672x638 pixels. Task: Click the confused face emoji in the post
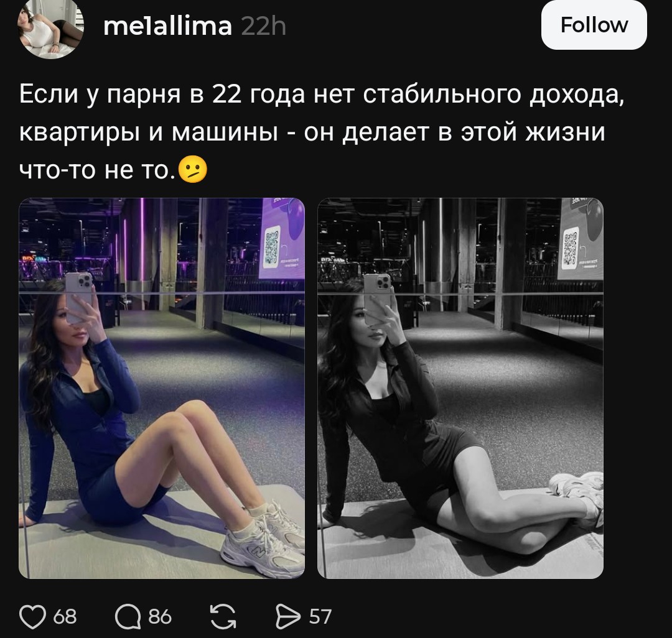(193, 170)
